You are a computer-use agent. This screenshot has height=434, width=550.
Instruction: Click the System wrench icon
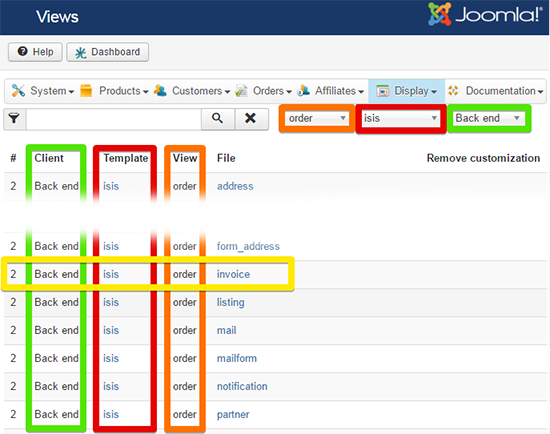(x=18, y=91)
